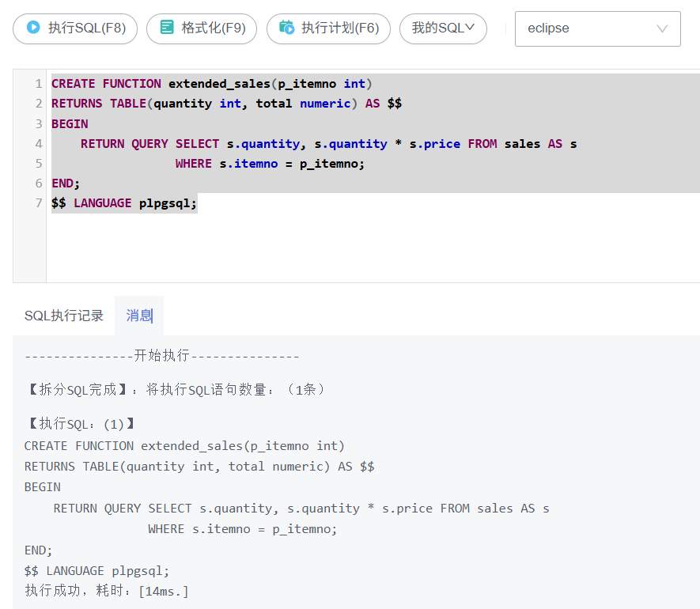Screen dimensions: 700x609
Task: Click the play icon on Execute SQL button
Action: (33, 28)
